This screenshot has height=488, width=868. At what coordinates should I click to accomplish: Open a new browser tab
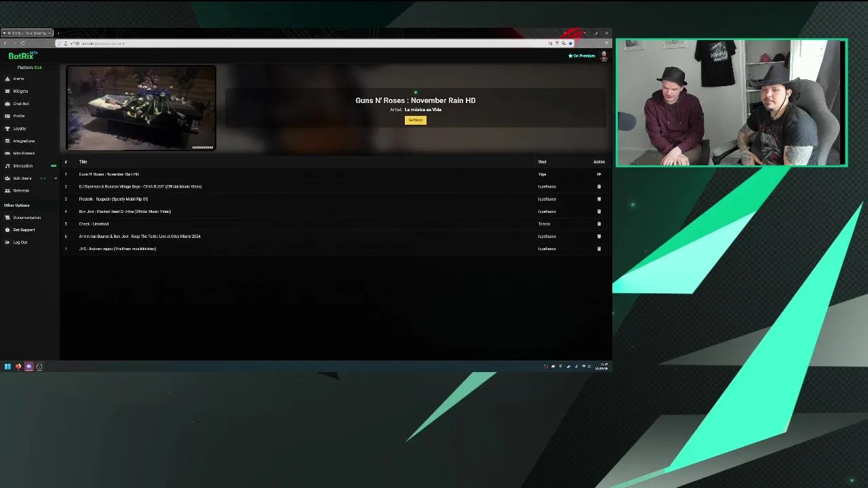click(x=58, y=33)
